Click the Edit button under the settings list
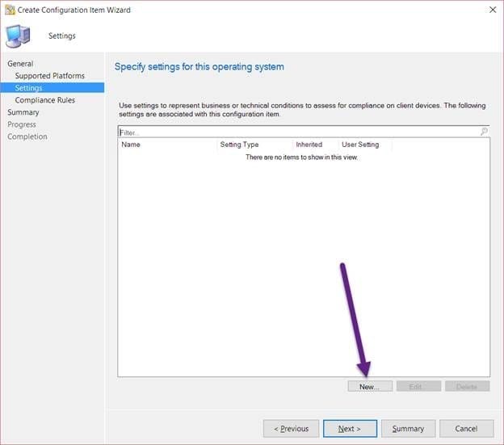 click(419, 386)
